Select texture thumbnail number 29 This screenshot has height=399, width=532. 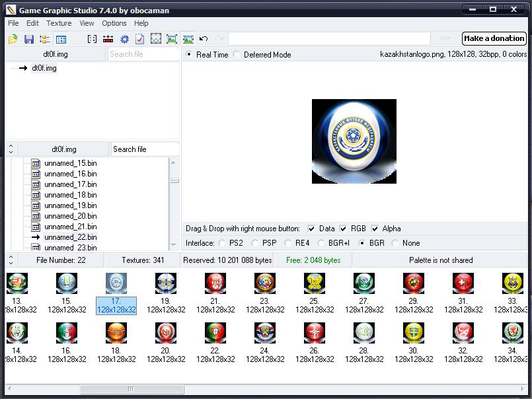tap(414, 283)
